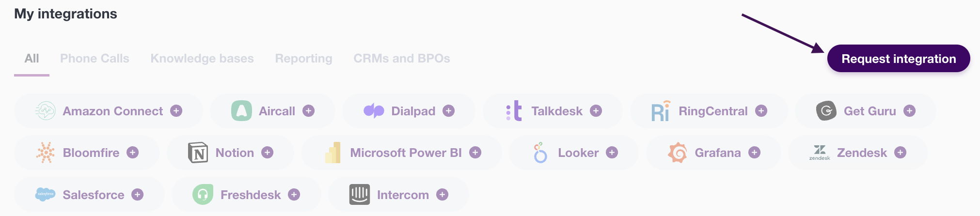This screenshot has height=216, width=980.
Task: Add Microsoft Power BI via plus icon
Action: point(475,153)
